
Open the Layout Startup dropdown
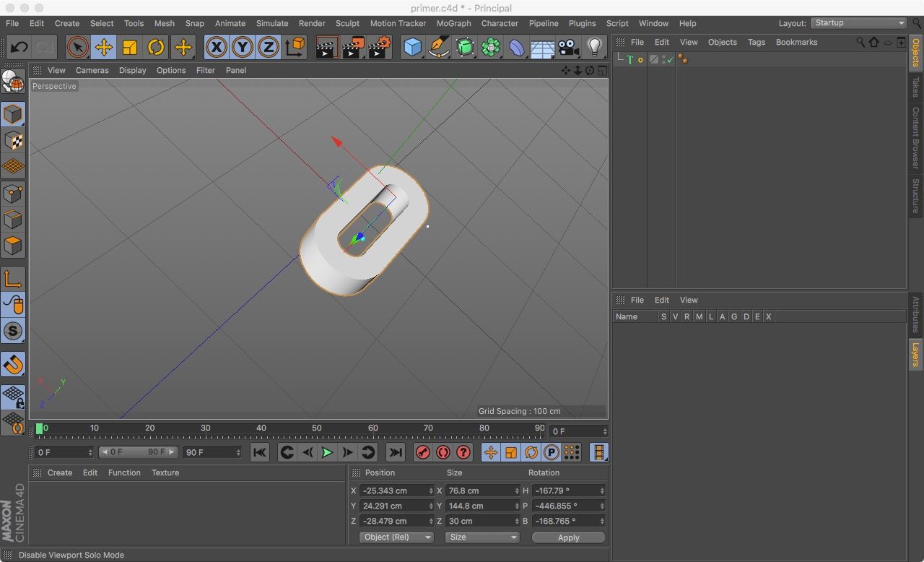(858, 23)
